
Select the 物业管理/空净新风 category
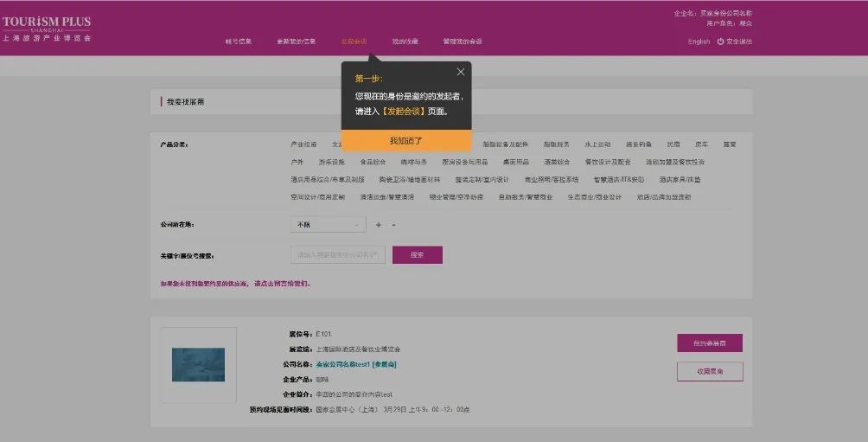click(x=456, y=197)
